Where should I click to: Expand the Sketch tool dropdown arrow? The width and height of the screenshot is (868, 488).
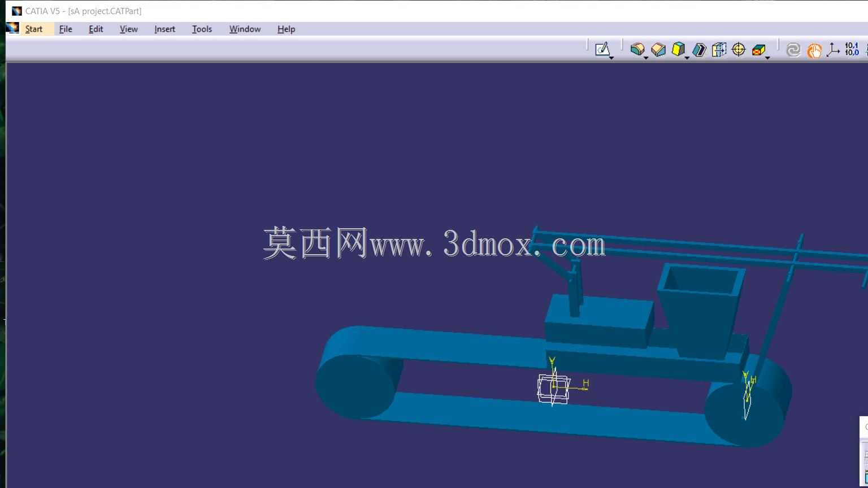[x=611, y=58]
